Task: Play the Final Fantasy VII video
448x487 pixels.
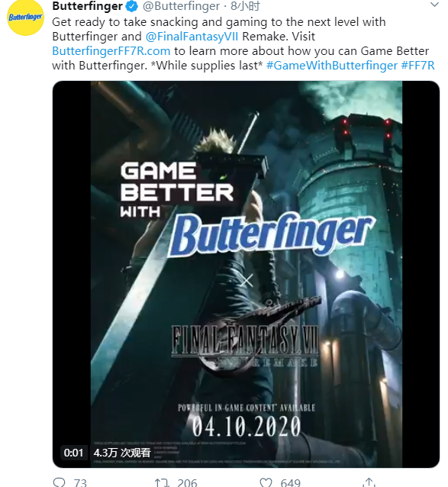Action: point(247,274)
